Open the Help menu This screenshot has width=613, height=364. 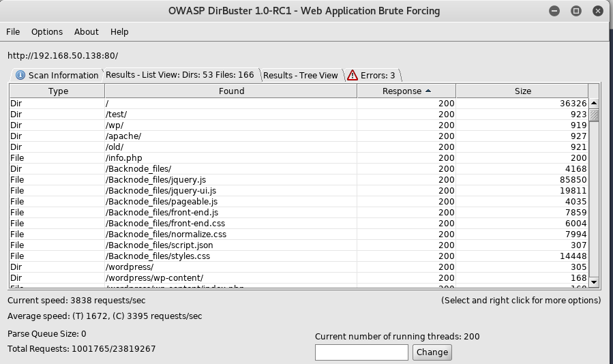119,31
